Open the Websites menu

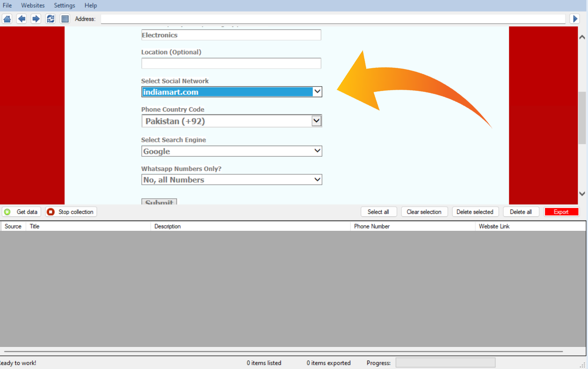tap(33, 6)
